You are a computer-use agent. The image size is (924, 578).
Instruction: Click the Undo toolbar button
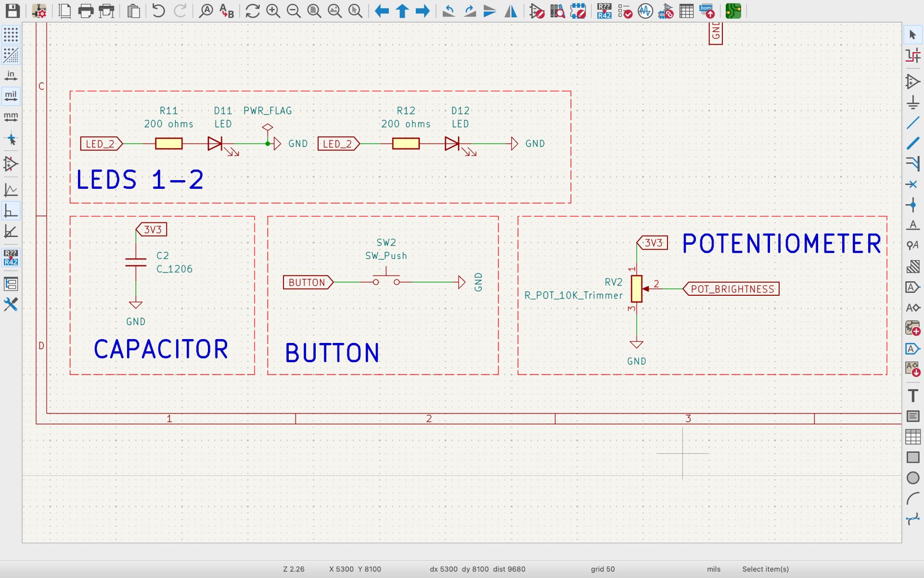[x=158, y=11]
